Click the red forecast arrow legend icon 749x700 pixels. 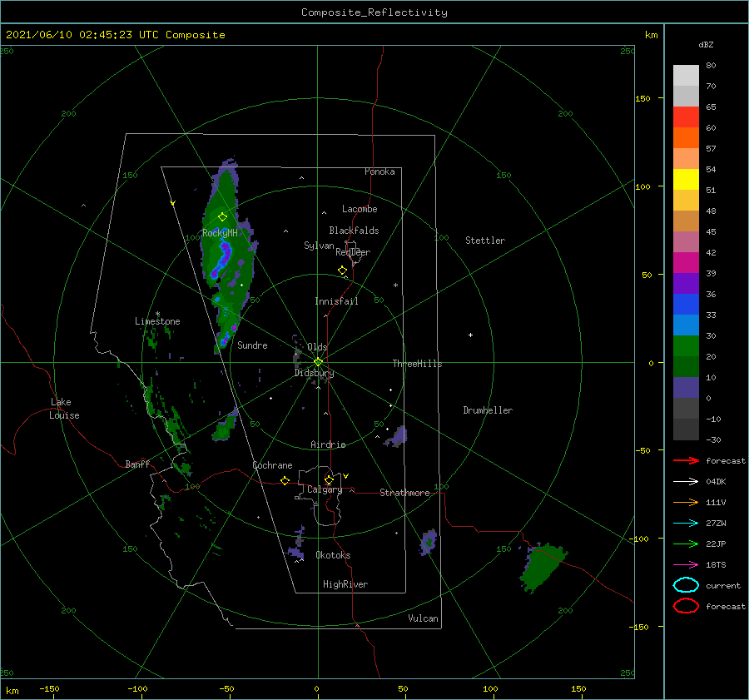click(686, 460)
